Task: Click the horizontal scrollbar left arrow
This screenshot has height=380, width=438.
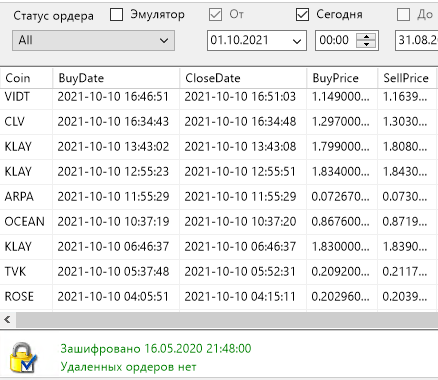Action: [8, 320]
